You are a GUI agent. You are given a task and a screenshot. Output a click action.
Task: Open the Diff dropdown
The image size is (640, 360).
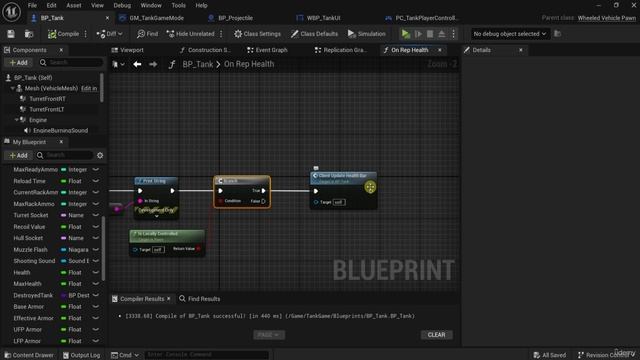[x=109, y=34]
